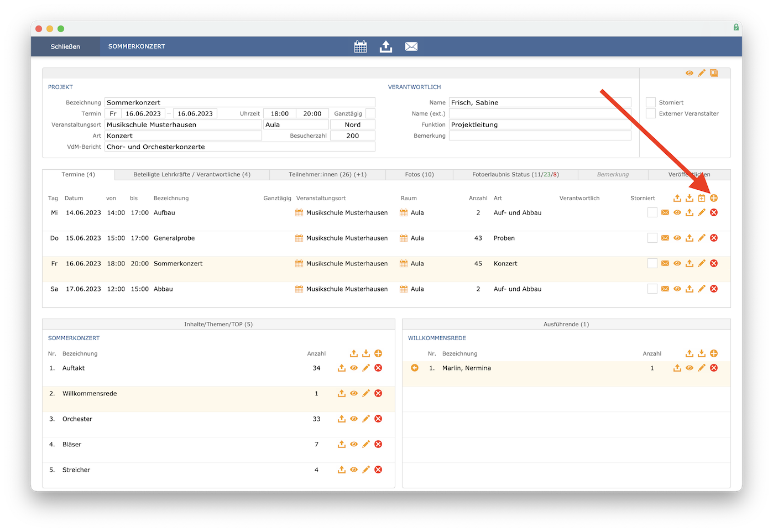The width and height of the screenshot is (773, 532).
Task: Send mail for Aufbau appointment
Action: point(665,212)
